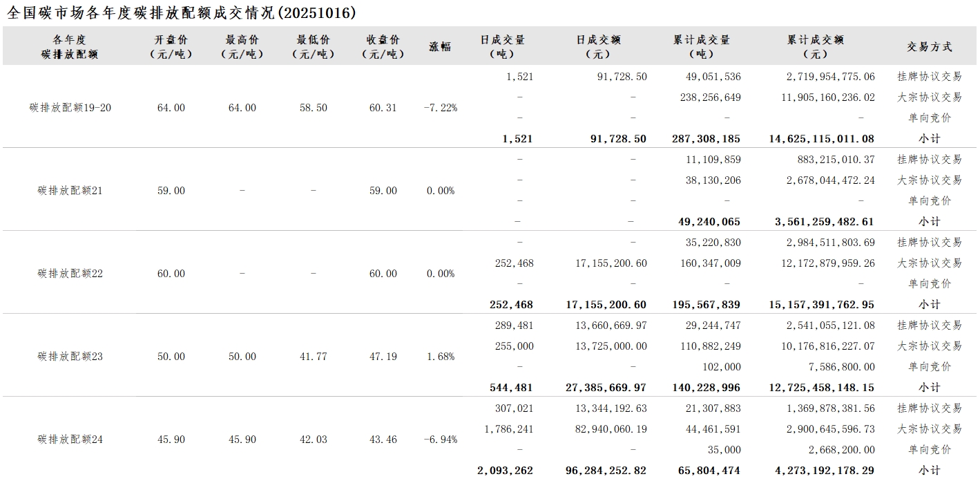Click the -7.22% change value

[x=440, y=108]
